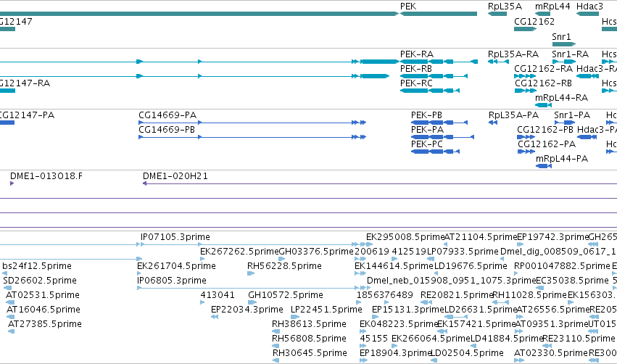Select the LP07933.5prime EST label

[x=463, y=252]
